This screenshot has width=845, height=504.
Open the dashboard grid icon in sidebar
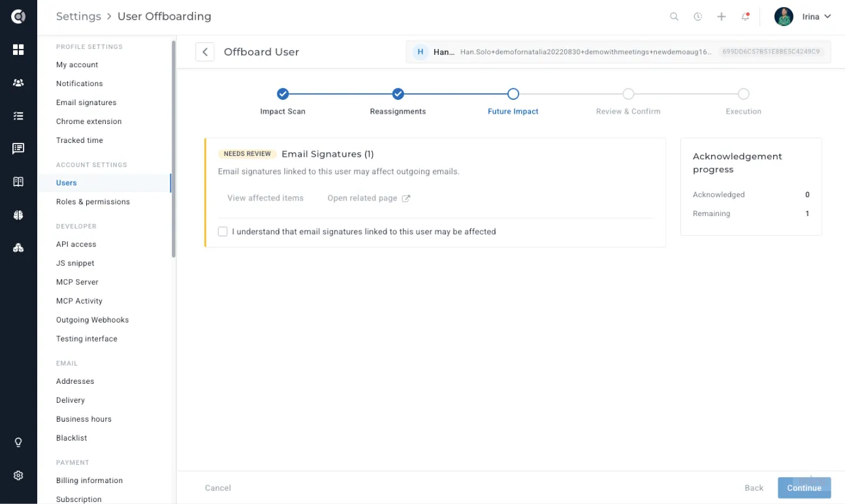coord(18,50)
